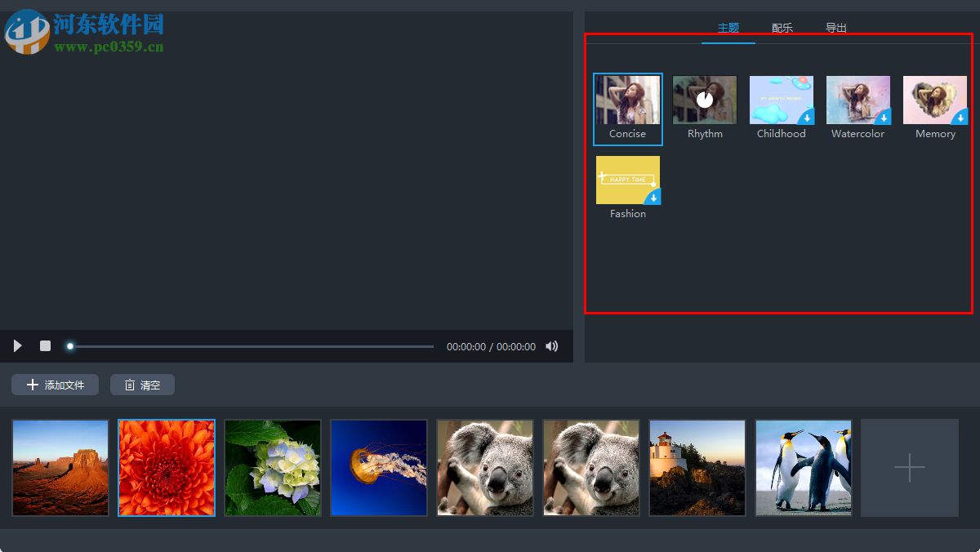The width and height of the screenshot is (980, 552).
Task: Click the Concise theme label
Action: pyautogui.click(x=627, y=134)
